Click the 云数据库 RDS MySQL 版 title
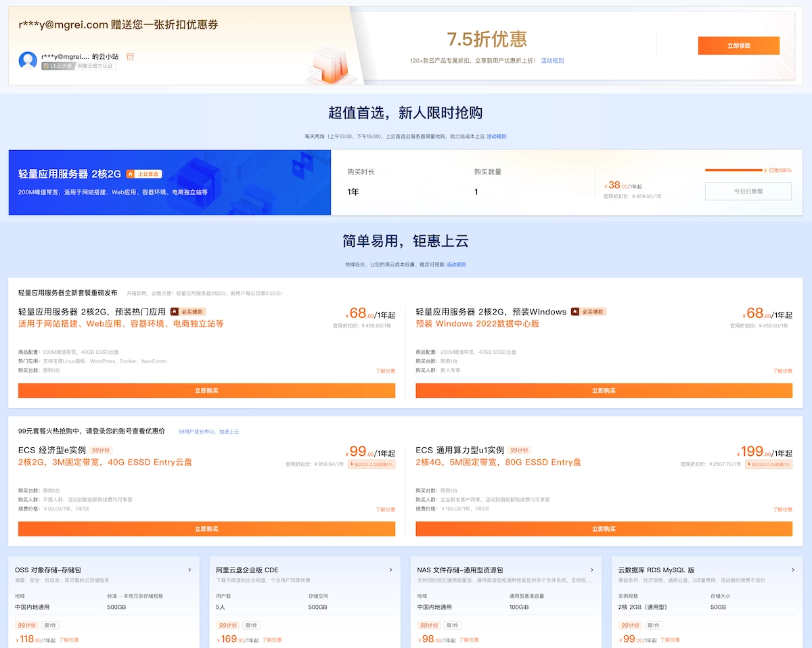 point(656,570)
